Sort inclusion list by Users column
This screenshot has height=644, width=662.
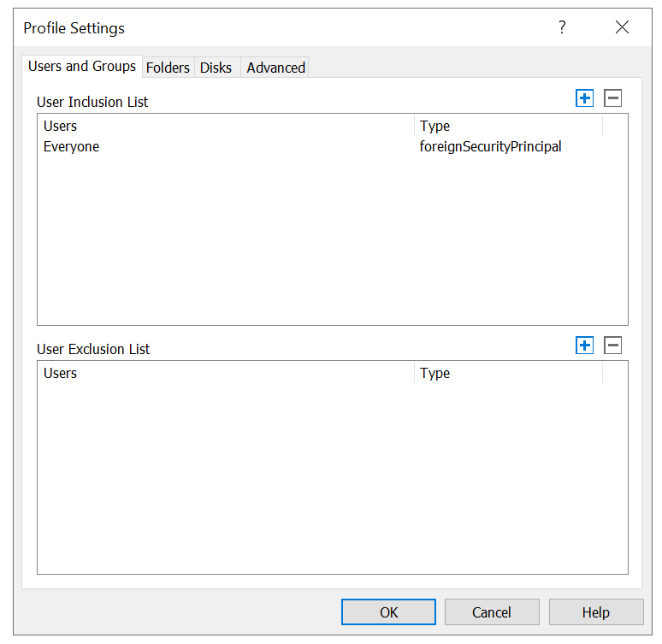pos(226,127)
